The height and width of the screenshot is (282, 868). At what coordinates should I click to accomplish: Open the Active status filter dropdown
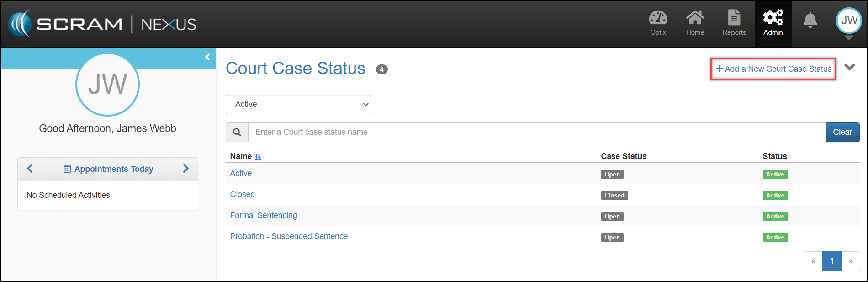pyautogui.click(x=298, y=104)
